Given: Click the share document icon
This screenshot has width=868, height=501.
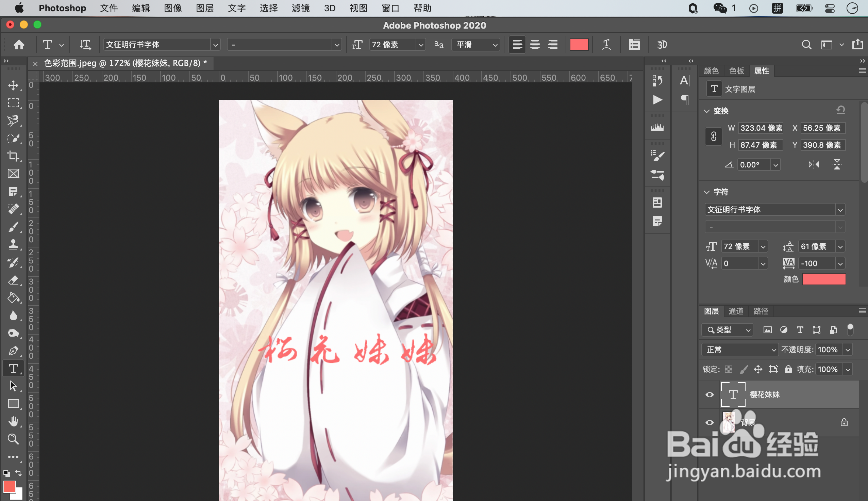Looking at the screenshot, I should [857, 44].
